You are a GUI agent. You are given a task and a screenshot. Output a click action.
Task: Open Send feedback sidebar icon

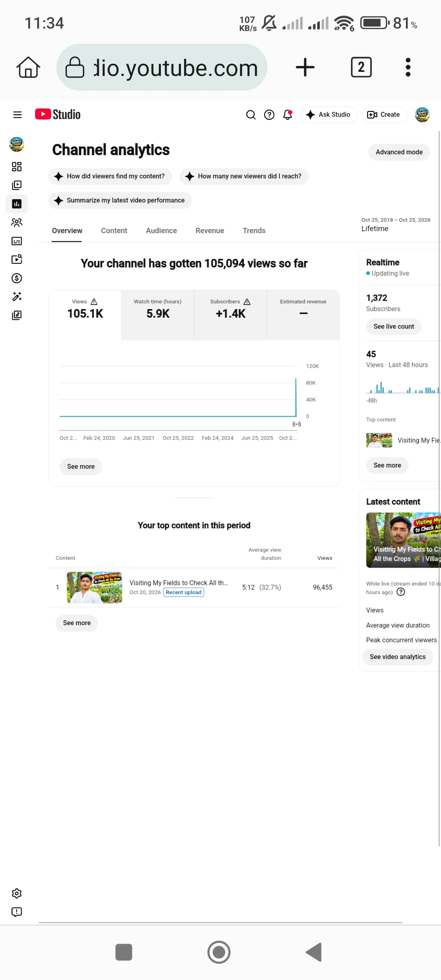[17, 912]
